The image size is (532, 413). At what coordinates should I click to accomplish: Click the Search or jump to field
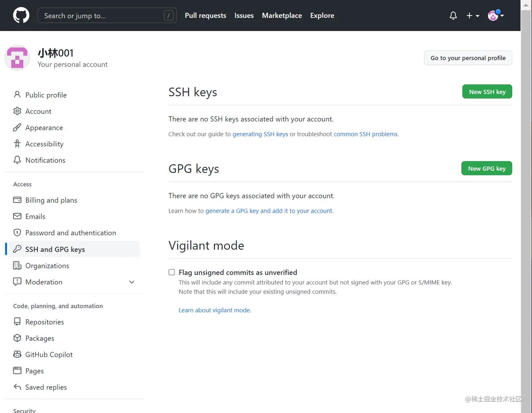[107, 15]
